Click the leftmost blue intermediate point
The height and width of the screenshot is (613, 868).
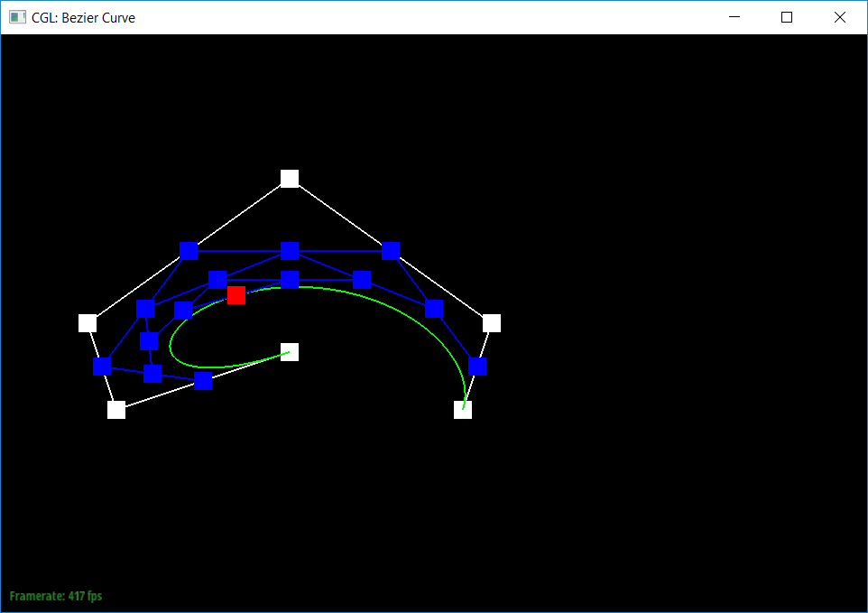click(102, 367)
